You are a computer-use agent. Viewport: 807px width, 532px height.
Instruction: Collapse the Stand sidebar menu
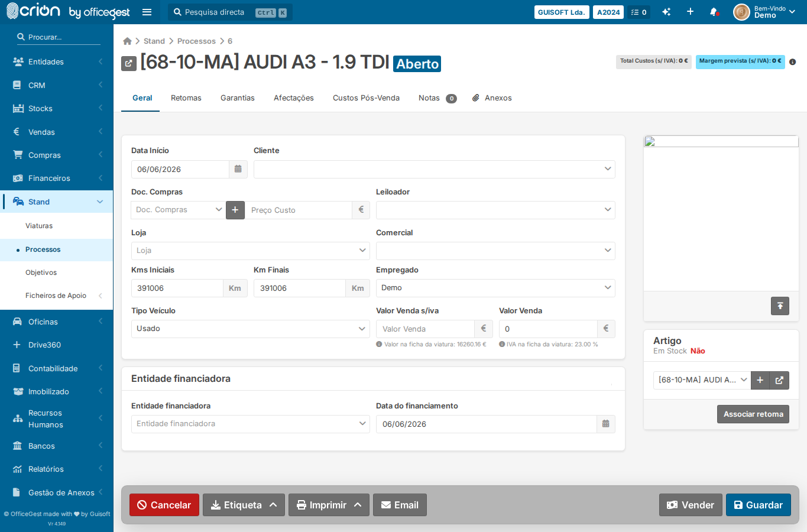[x=57, y=202]
